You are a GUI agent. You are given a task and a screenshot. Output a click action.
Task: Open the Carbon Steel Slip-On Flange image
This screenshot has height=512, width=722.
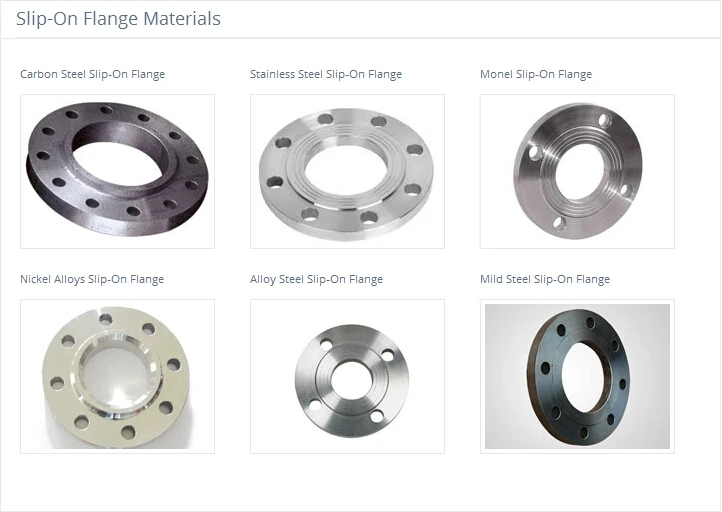coord(117,171)
